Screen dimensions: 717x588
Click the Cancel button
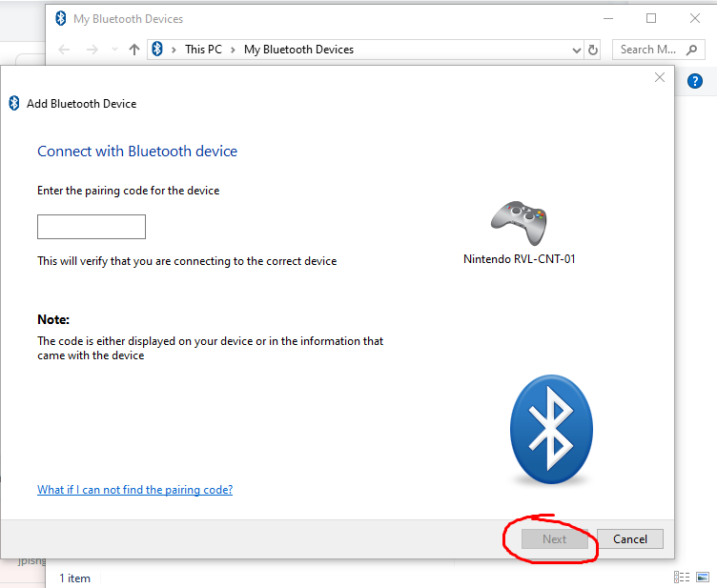(x=629, y=539)
